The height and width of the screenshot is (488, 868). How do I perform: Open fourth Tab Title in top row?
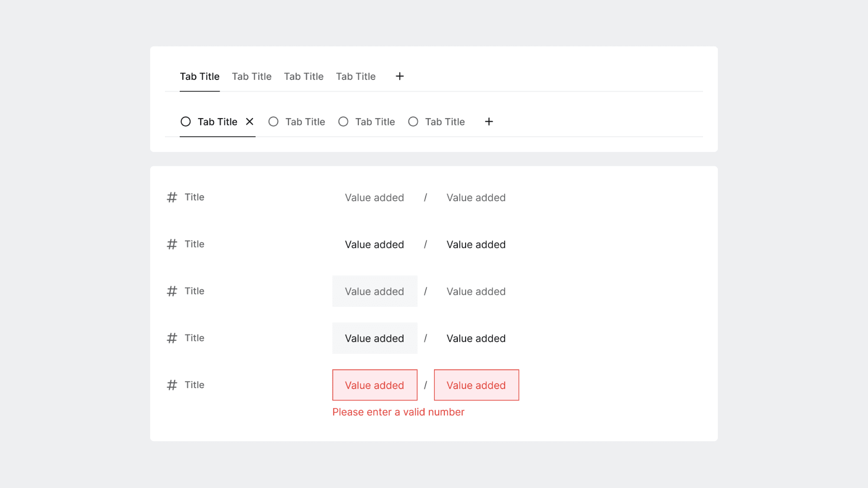tap(356, 77)
